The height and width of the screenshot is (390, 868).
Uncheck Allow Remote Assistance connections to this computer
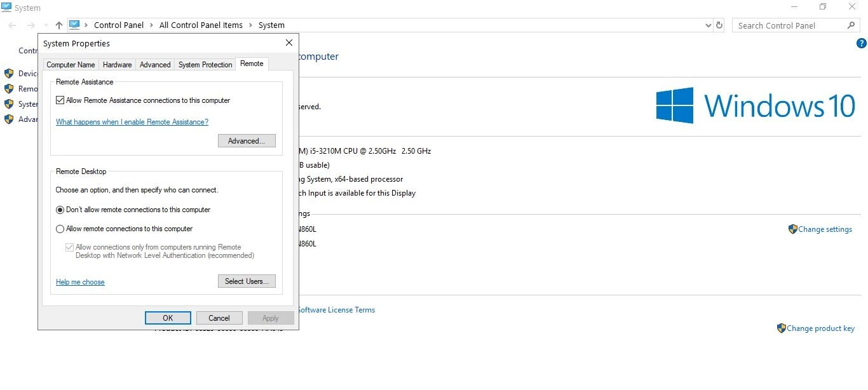[x=60, y=100]
